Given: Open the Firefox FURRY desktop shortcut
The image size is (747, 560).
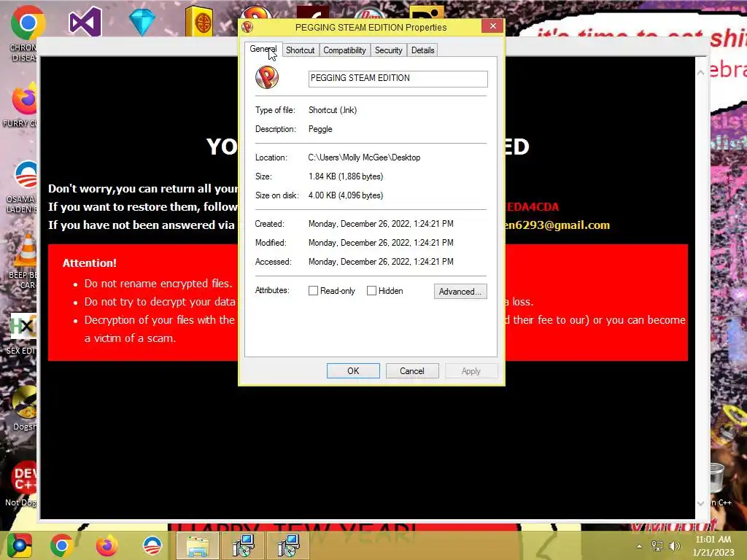Looking at the screenshot, I should click(x=25, y=99).
